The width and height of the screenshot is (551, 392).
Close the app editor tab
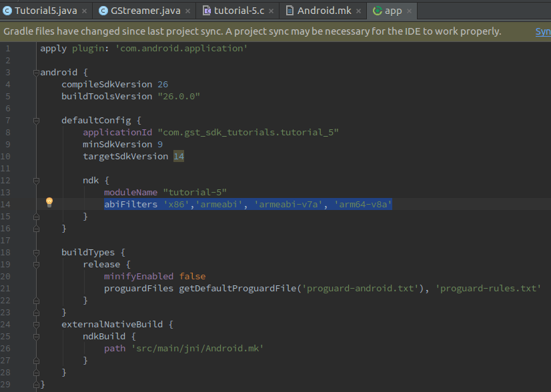[x=408, y=11]
